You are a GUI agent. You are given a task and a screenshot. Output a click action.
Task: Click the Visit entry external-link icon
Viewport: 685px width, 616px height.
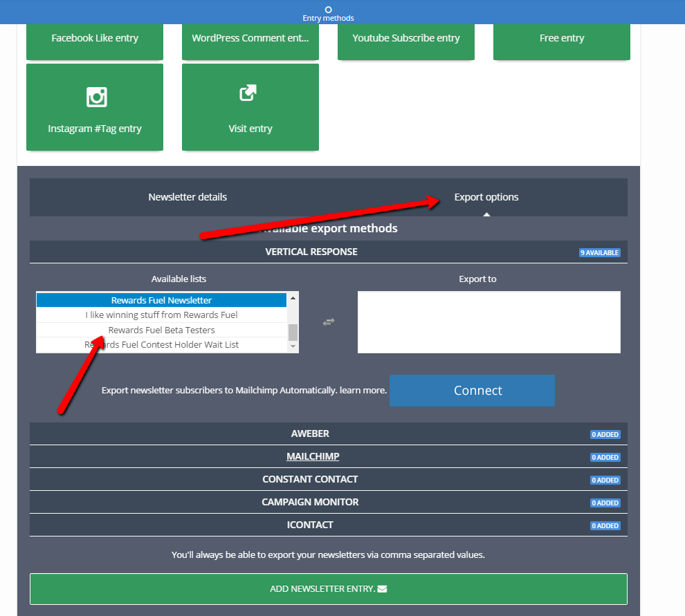248,93
